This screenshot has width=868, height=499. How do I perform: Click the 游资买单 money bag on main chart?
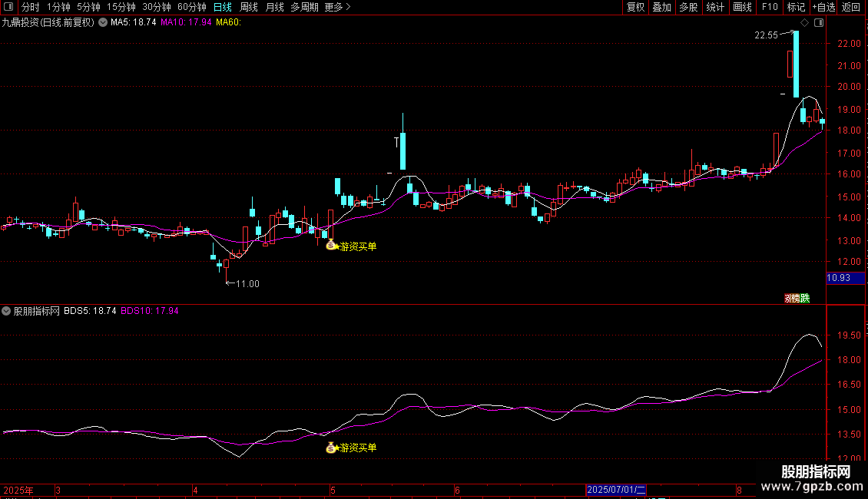tap(331, 245)
